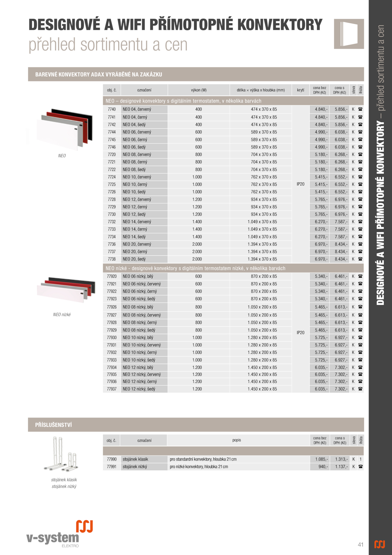Screen dimensions: 392x555
Task: Click order number '7736'
Action: [x=112, y=244]
